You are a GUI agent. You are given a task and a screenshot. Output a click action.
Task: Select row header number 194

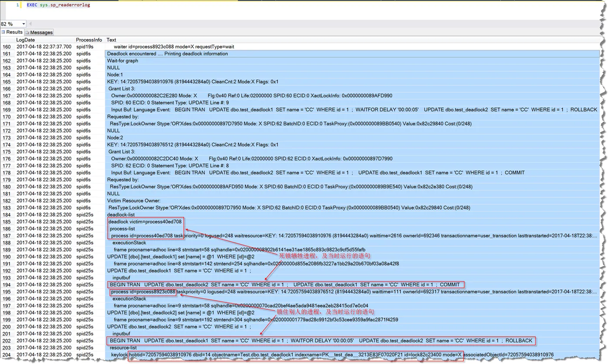7,285
